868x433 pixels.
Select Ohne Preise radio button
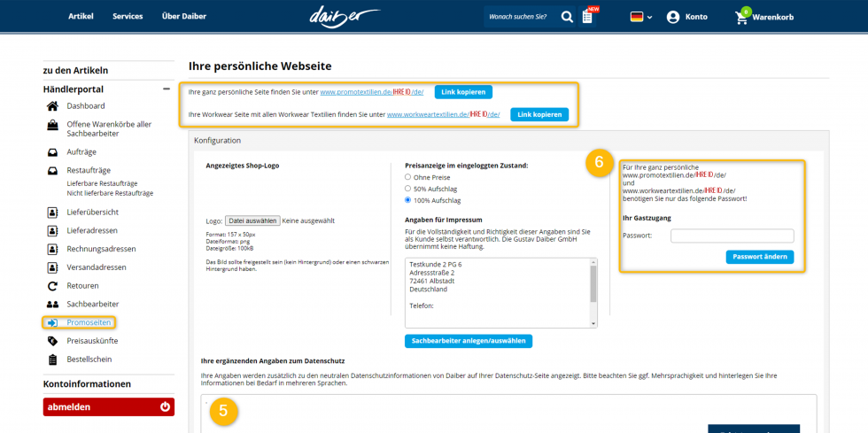pyautogui.click(x=408, y=177)
